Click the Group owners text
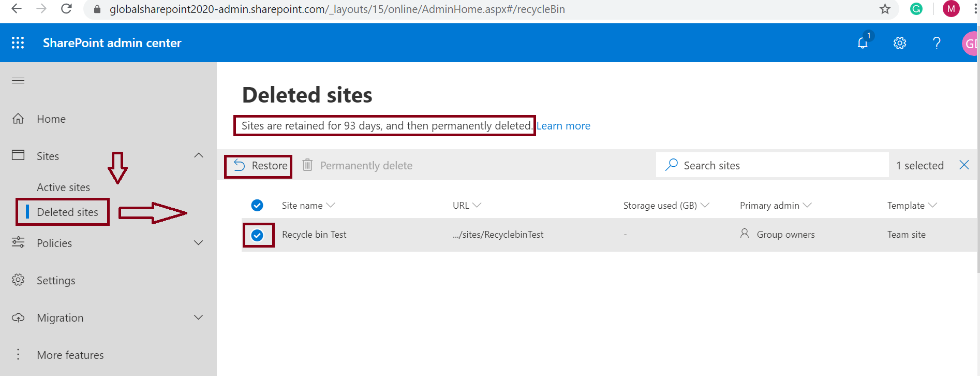This screenshot has height=376, width=980. tap(785, 235)
